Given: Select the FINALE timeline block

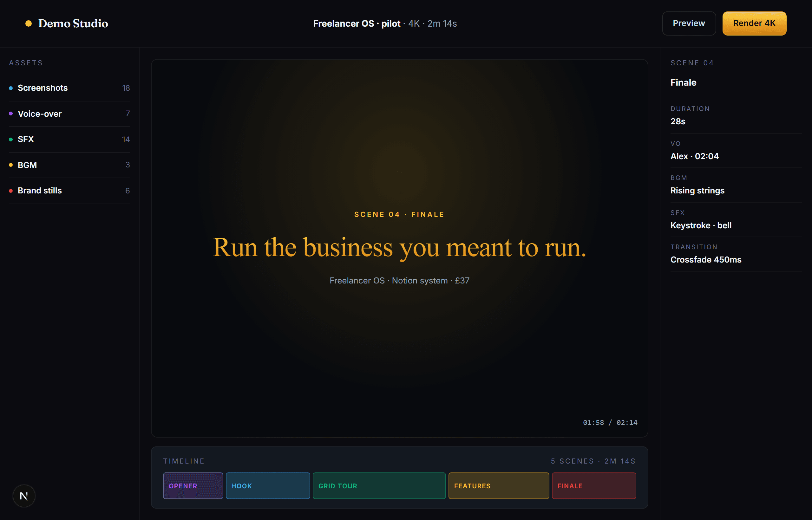Looking at the screenshot, I should click(594, 485).
